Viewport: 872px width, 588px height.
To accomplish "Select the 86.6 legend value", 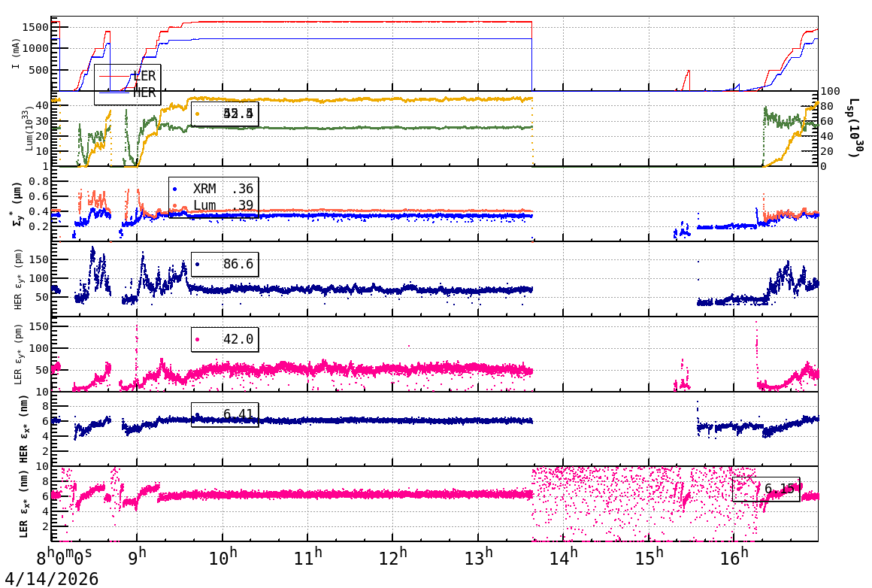I will [238, 264].
